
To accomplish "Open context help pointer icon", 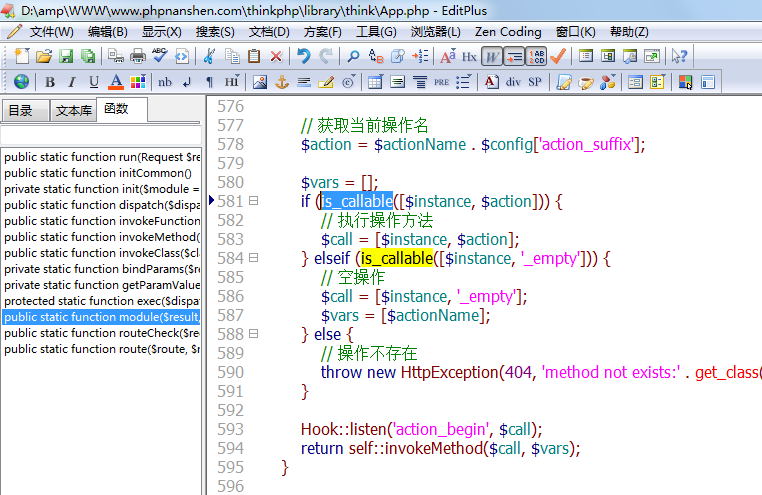I will tap(679, 56).
